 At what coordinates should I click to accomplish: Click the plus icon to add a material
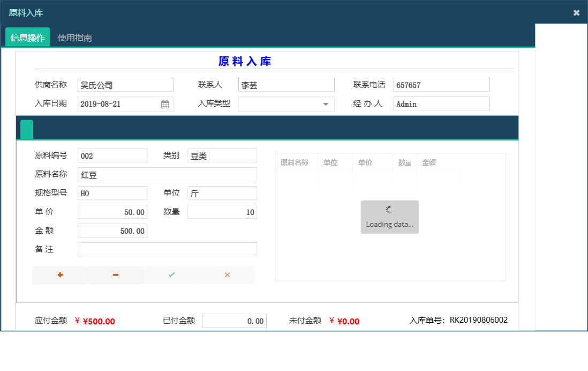point(60,274)
